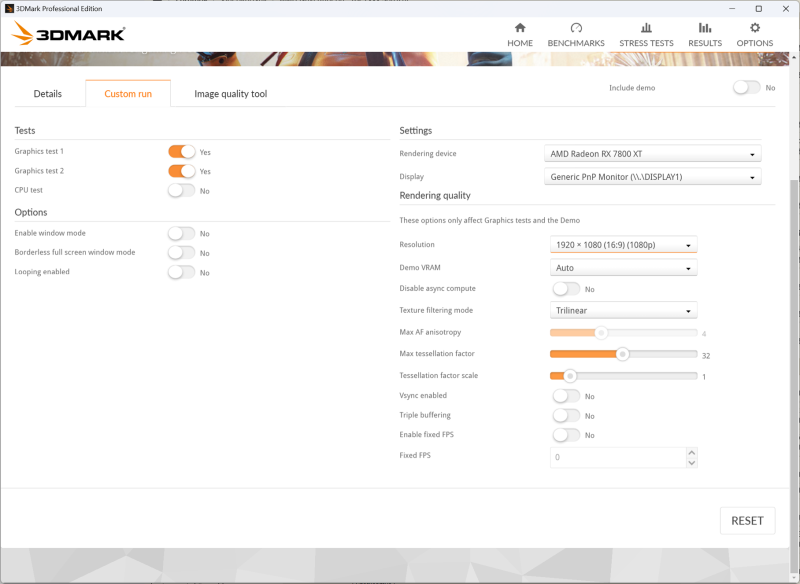800x584 pixels.
Task: Open the Stress Tests section
Action: 646,35
